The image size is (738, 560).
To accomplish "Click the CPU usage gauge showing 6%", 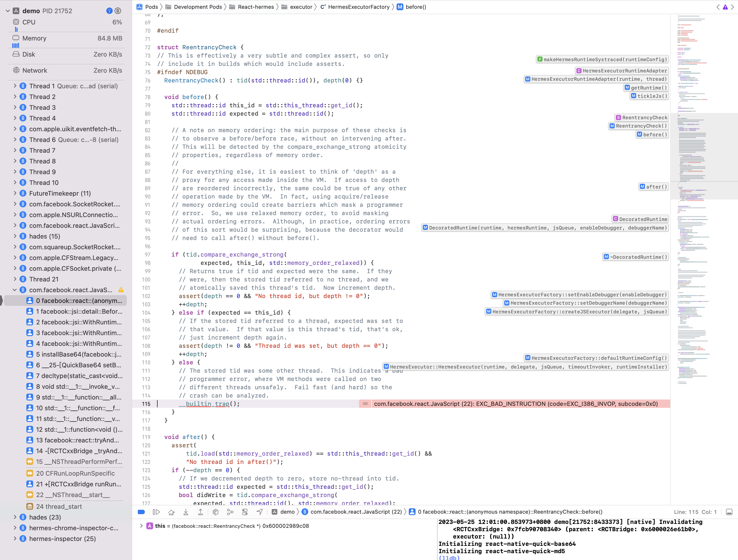I will pos(66,22).
